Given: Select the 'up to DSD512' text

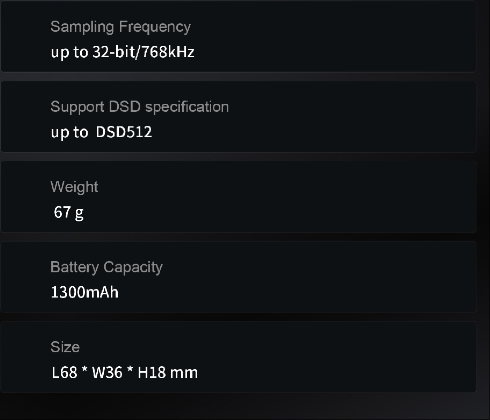Looking at the screenshot, I should [101, 132].
